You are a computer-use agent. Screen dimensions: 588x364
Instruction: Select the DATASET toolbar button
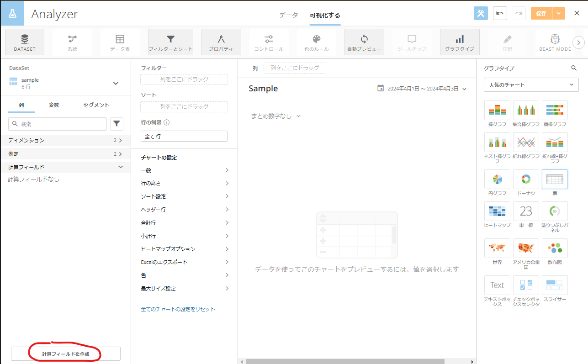tap(25, 42)
